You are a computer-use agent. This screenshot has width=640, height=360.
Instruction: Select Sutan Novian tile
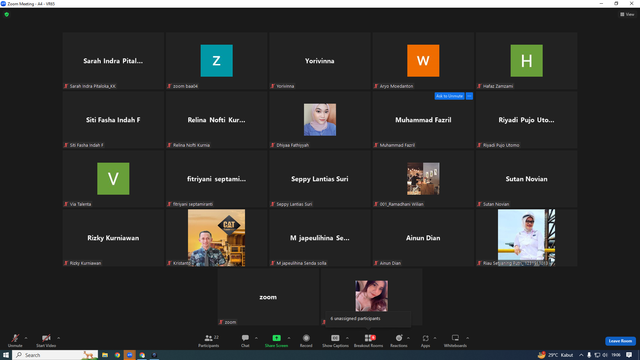[x=527, y=179]
